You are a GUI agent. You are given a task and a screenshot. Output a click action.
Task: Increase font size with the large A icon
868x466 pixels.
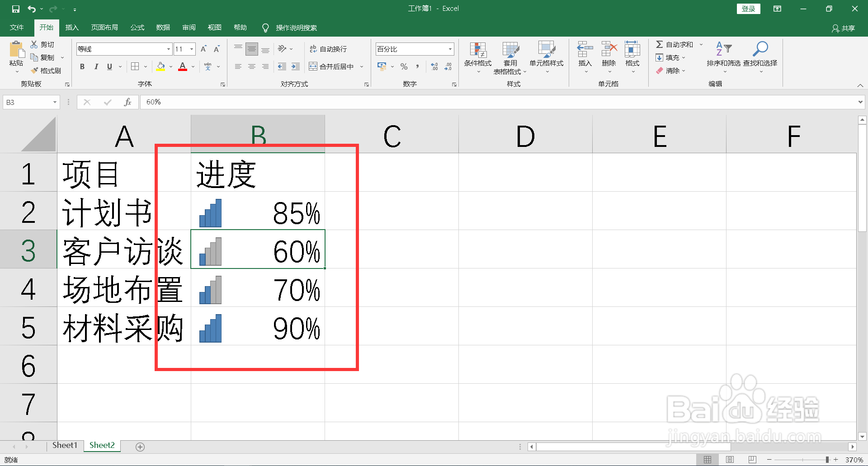(203, 49)
